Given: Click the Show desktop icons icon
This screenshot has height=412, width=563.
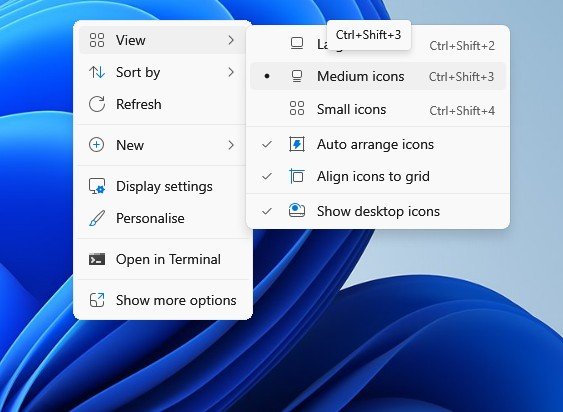Looking at the screenshot, I should click(x=297, y=210).
